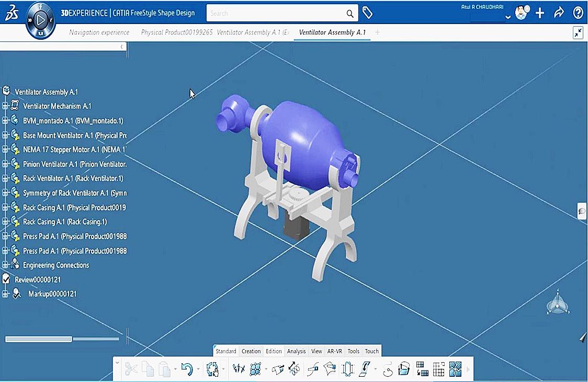The width and height of the screenshot is (588, 382).
Task: Switch to the Analysis toolbar tab
Action: (296, 351)
